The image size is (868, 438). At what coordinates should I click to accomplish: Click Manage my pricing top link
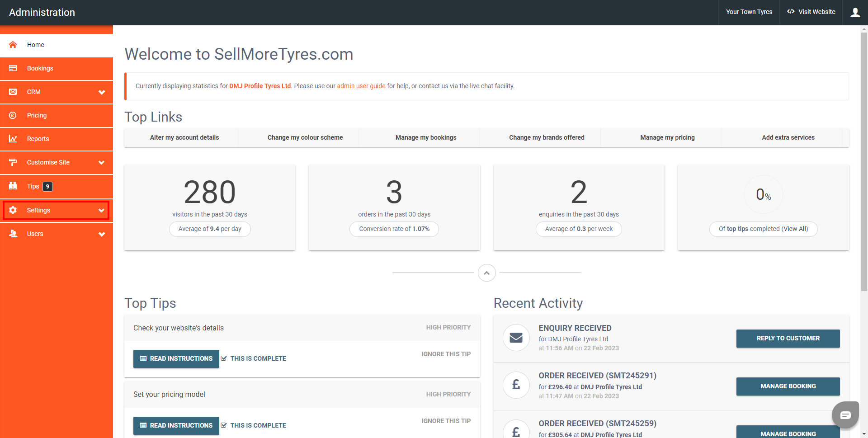pos(667,137)
